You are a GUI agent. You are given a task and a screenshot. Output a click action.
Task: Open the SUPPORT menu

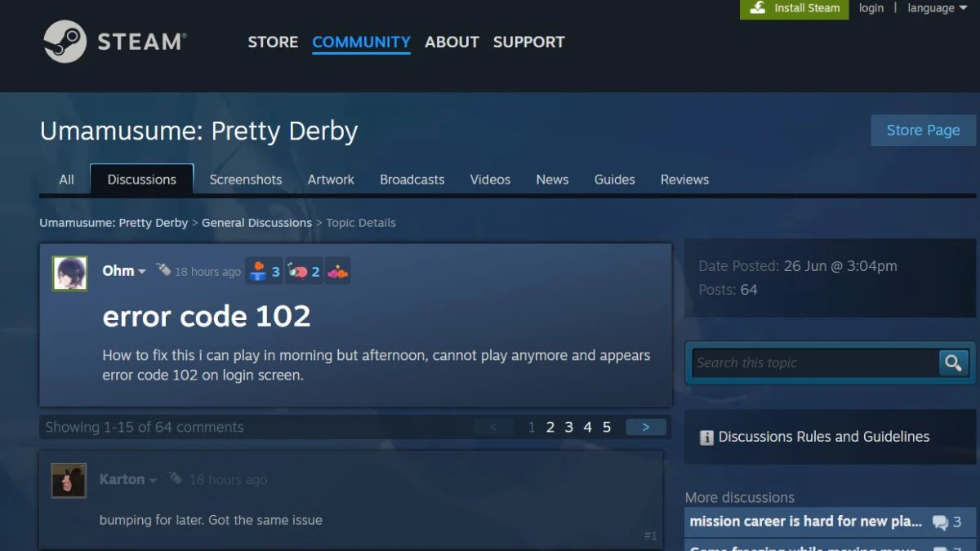(x=528, y=42)
